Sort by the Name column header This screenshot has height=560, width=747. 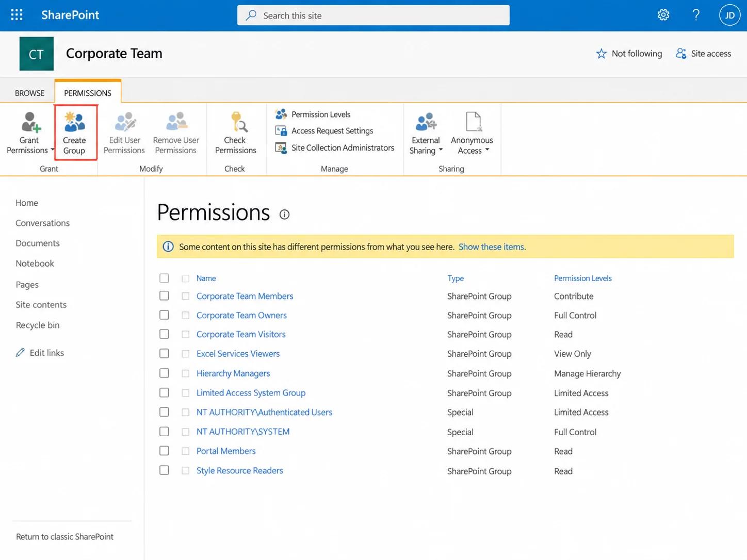point(206,278)
